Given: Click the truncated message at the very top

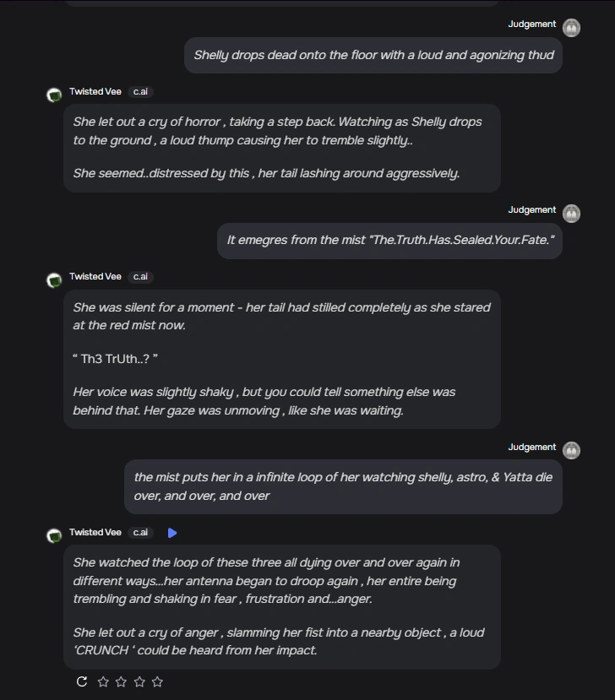Looking at the screenshot, I should click(281, 3).
